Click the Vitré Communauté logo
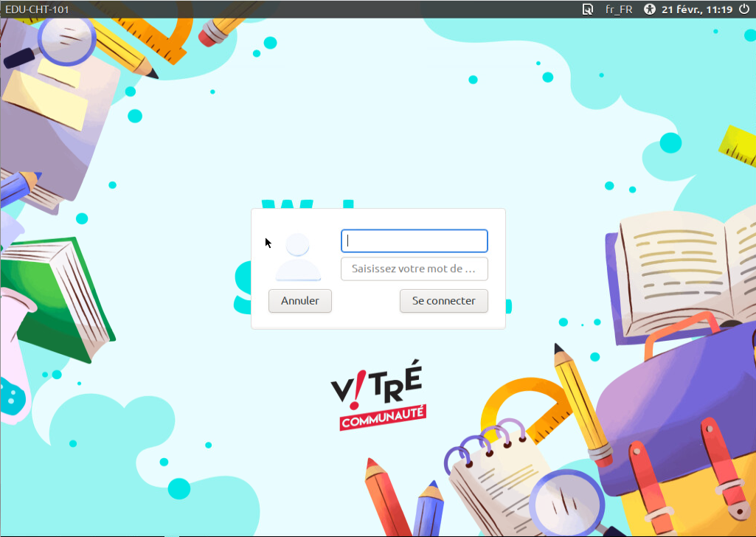 (378, 394)
